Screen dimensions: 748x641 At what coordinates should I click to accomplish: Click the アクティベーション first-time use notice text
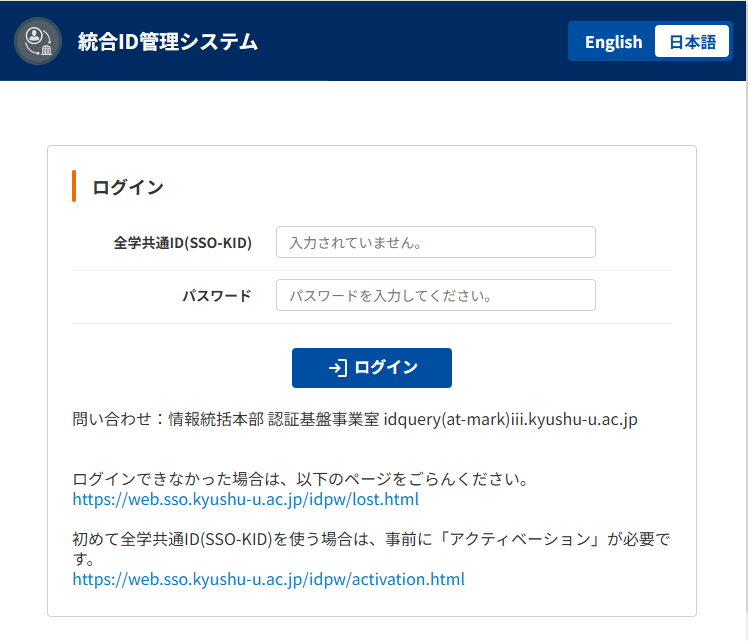tap(370, 540)
